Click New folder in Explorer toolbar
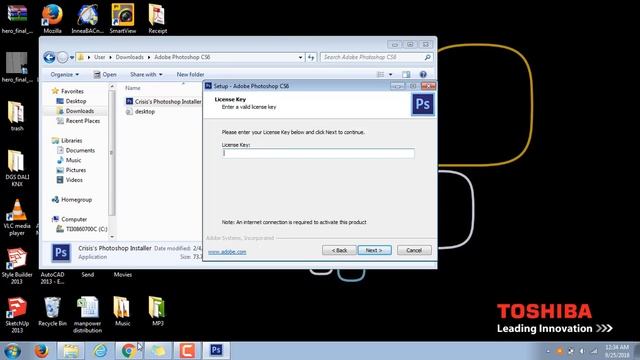640x360 pixels. point(190,75)
